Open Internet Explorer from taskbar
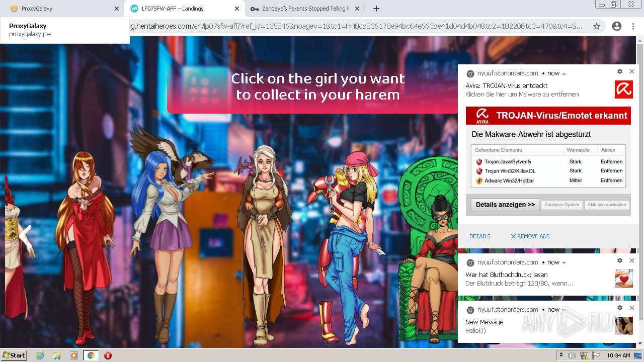The width and height of the screenshot is (644, 362). [x=40, y=355]
